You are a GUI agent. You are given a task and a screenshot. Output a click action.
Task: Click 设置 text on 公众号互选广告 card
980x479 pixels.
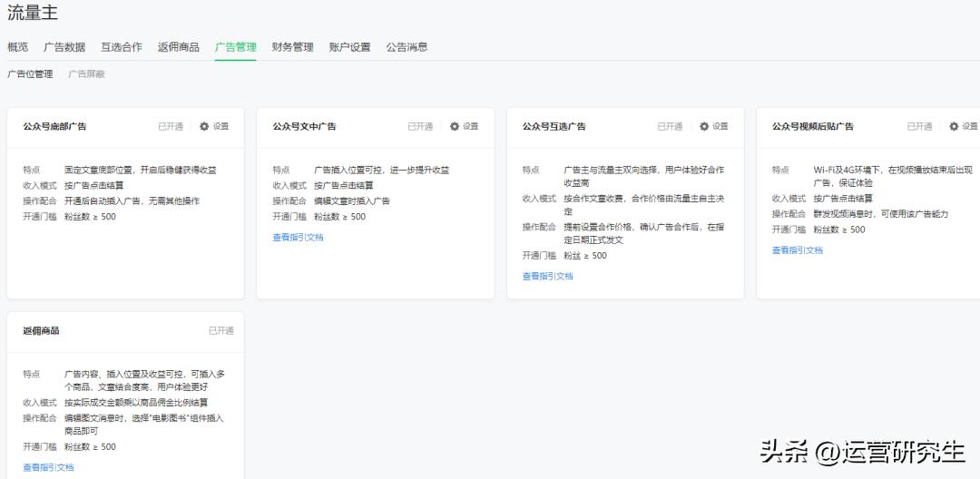720,126
